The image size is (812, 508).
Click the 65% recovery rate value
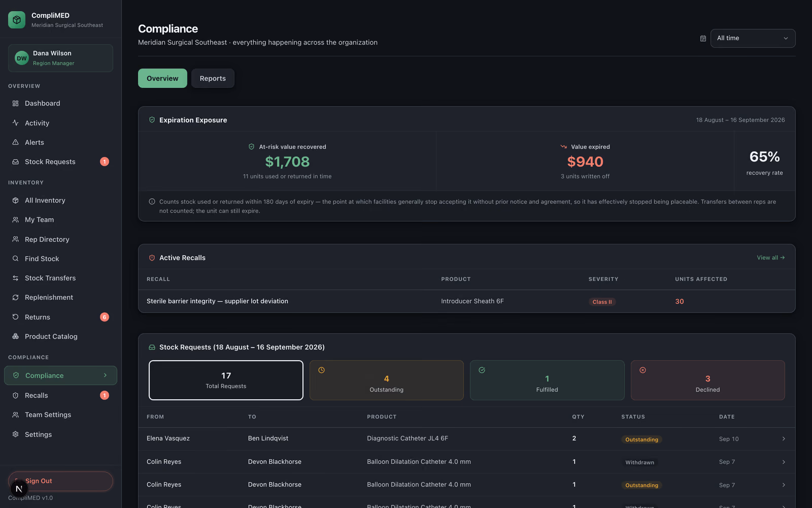[x=764, y=156]
